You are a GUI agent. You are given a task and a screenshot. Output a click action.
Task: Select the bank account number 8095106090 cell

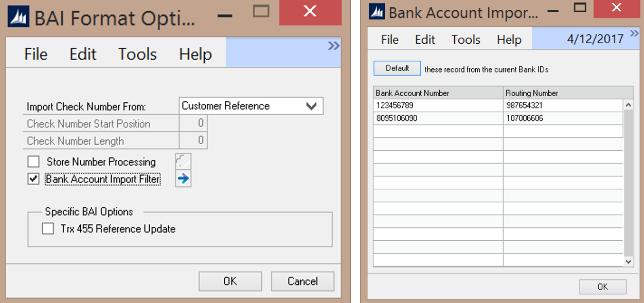coord(438,118)
